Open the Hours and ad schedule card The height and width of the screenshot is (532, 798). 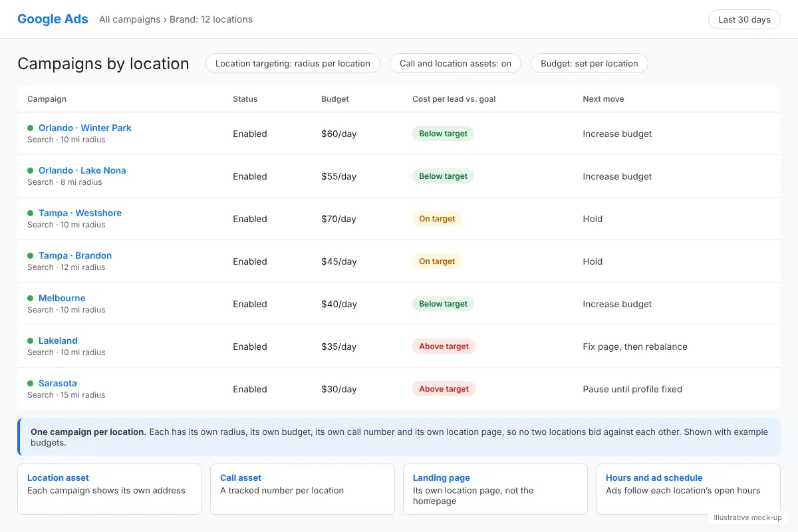coord(688,489)
